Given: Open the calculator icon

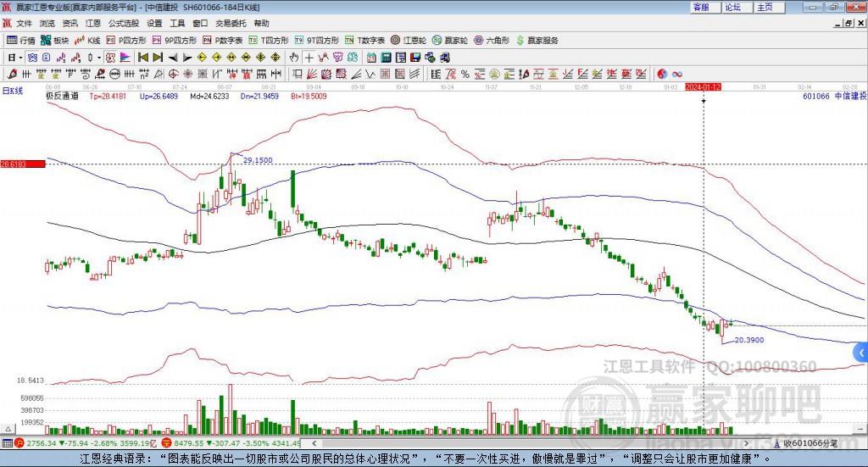Looking at the screenshot, I should point(386,57).
